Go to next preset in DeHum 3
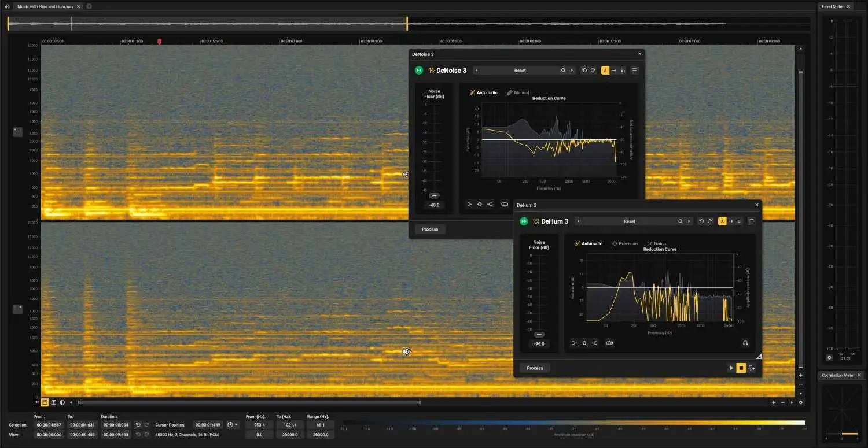The image size is (868, 448). click(689, 221)
